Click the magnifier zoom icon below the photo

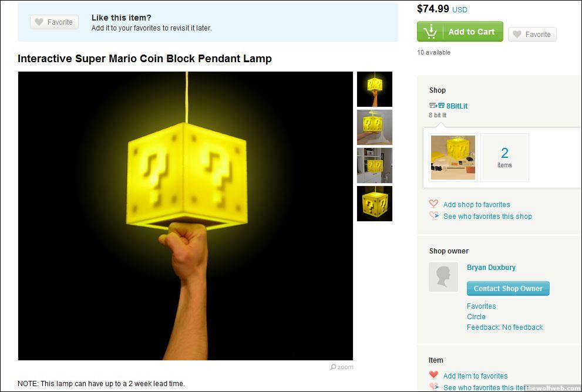[x=333, y=367]
